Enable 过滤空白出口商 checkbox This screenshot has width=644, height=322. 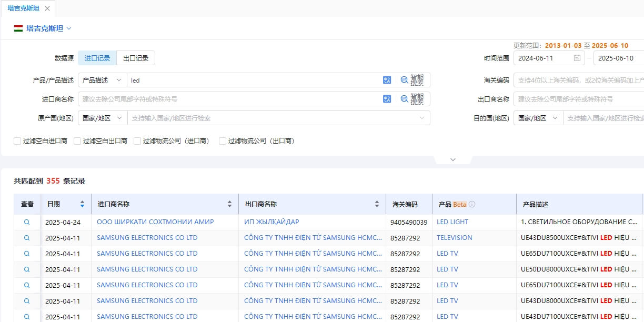point(77,141)
